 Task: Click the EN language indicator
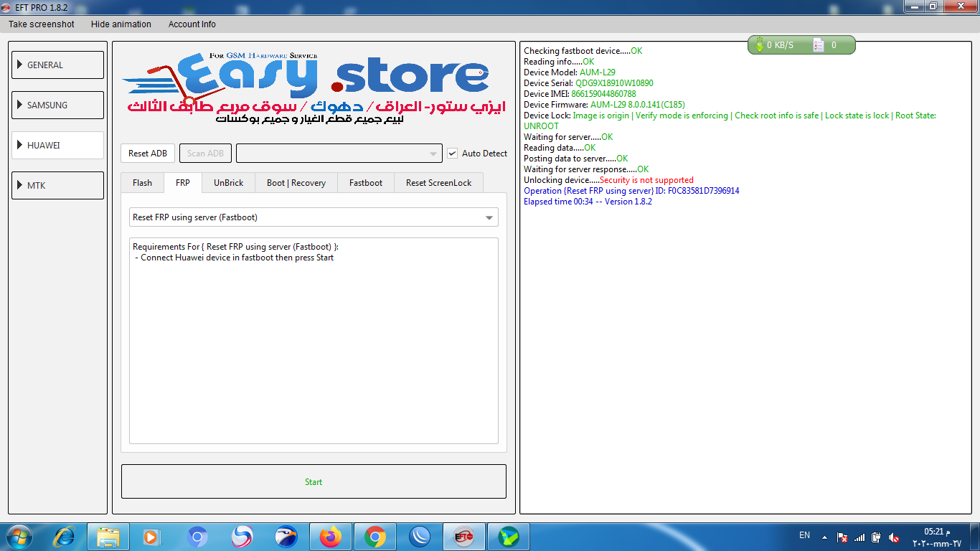(804, 535)
